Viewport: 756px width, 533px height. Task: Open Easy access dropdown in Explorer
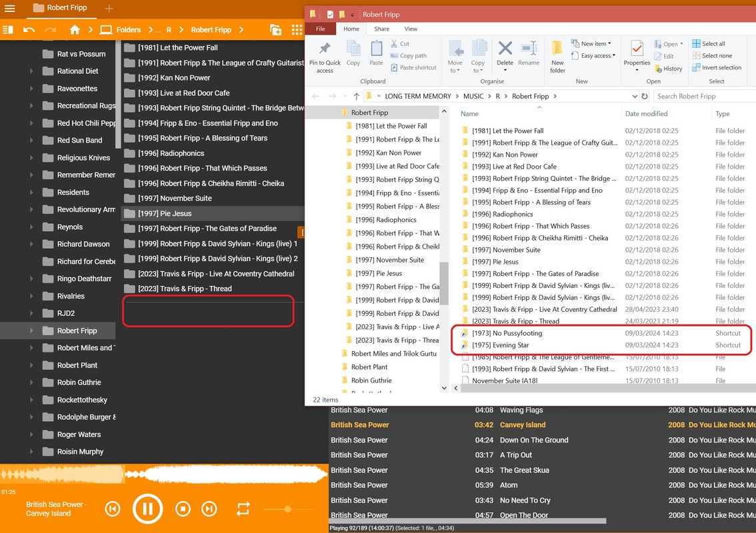[593, 56]
